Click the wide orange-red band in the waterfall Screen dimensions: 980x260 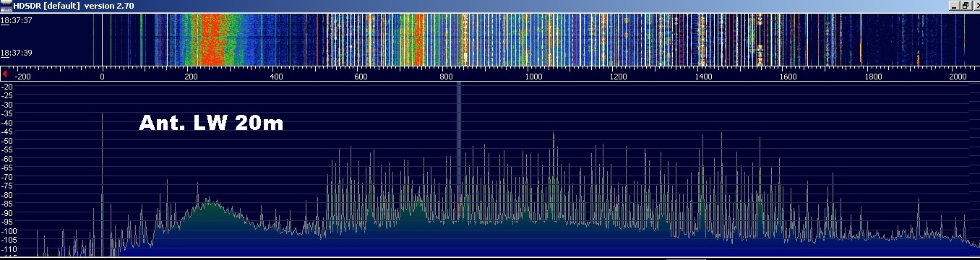[x=212, y=40]
